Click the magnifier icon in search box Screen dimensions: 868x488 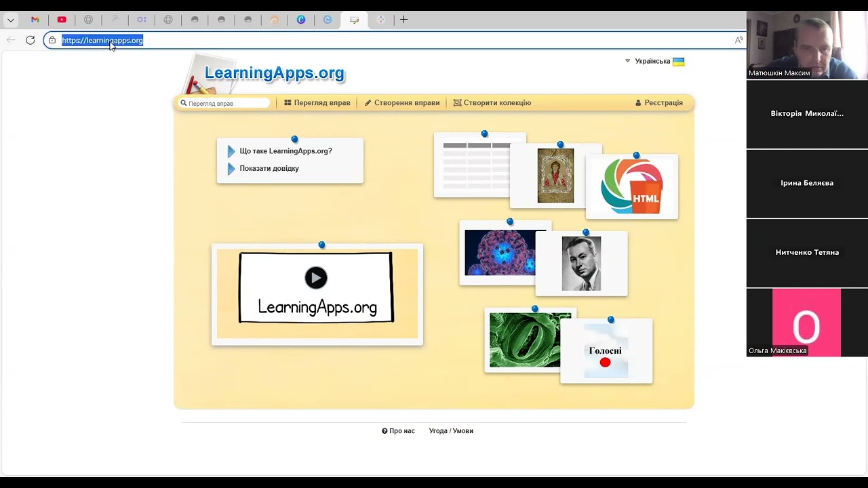click(183, 103)
